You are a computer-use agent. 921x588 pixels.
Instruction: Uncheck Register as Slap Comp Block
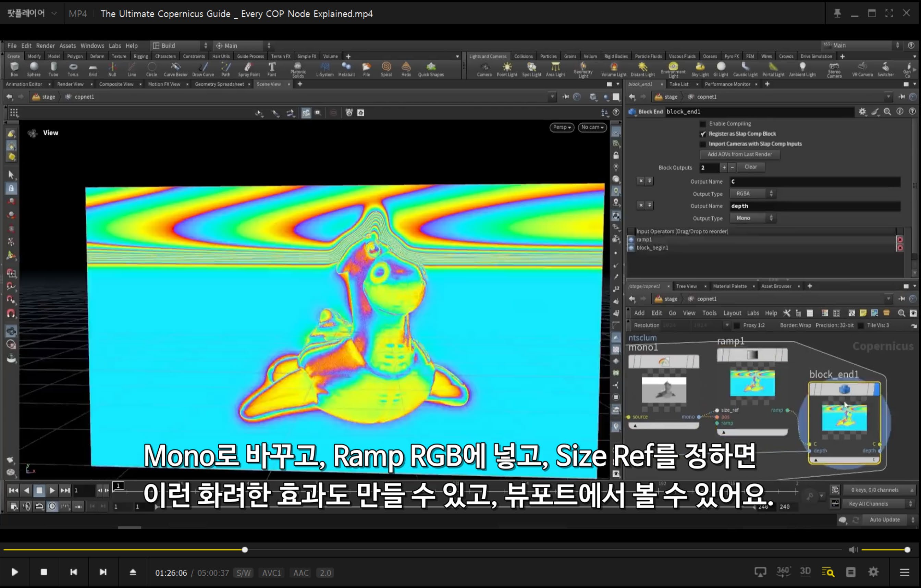click(x=703, y=134)
